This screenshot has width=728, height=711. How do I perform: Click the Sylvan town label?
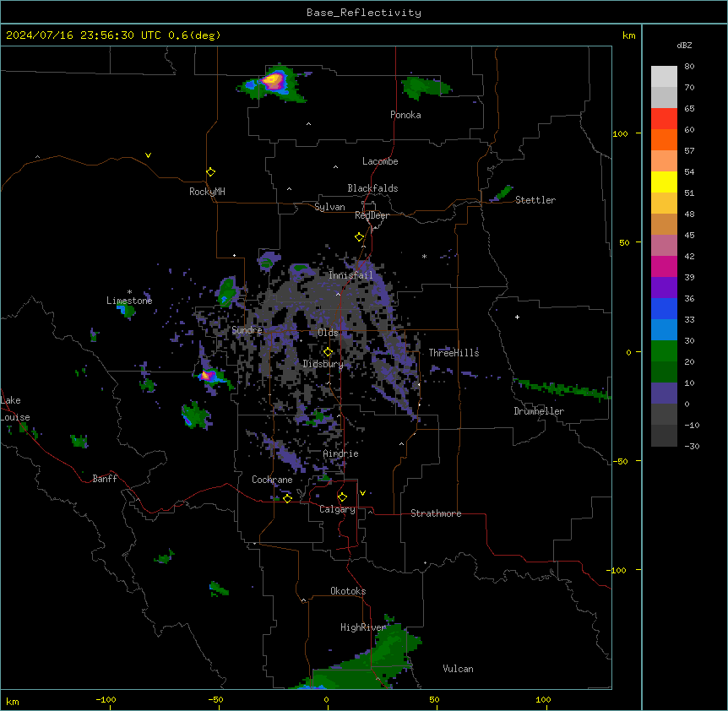(329, 207)
